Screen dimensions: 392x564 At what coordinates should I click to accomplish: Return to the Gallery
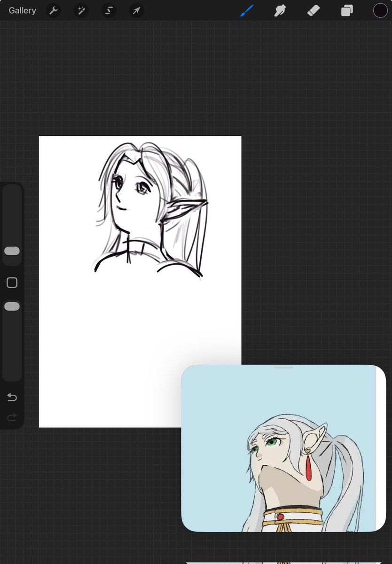tap(22, 10)
